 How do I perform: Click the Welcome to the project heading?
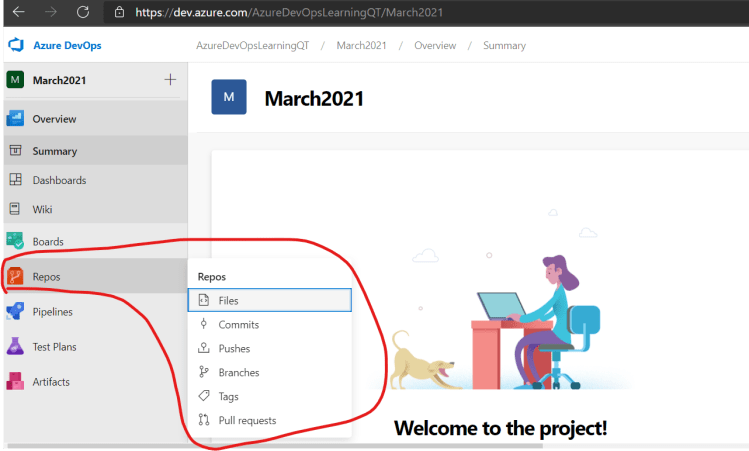click(x=500, y=428)
